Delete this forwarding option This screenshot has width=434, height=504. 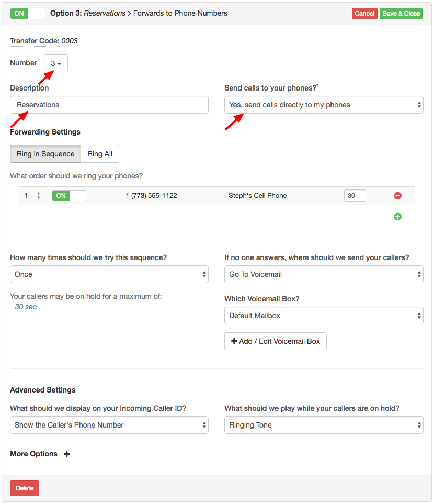click(x=24, y=488)
